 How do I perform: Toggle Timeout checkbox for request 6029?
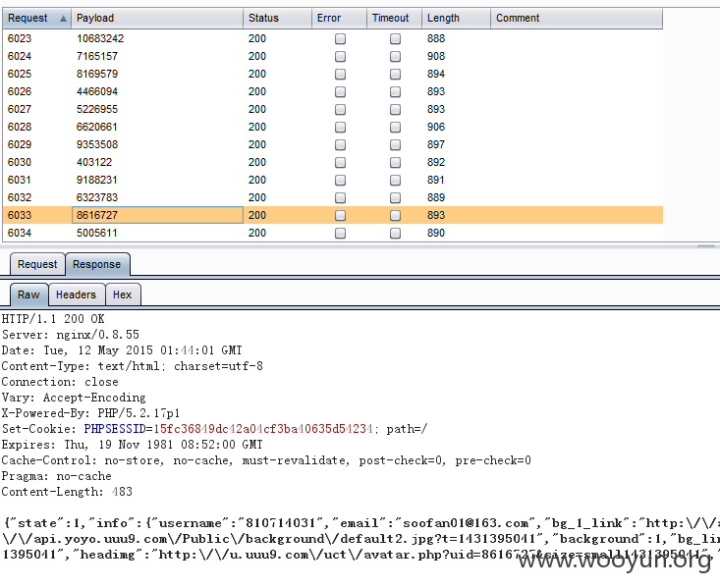pos(395,144)
